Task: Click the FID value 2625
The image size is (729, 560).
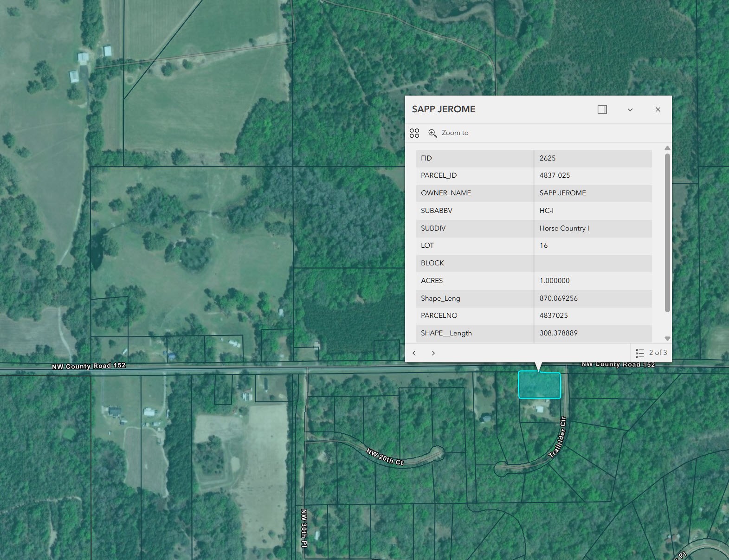Action: pyautogui.click(x=548, y=158)
